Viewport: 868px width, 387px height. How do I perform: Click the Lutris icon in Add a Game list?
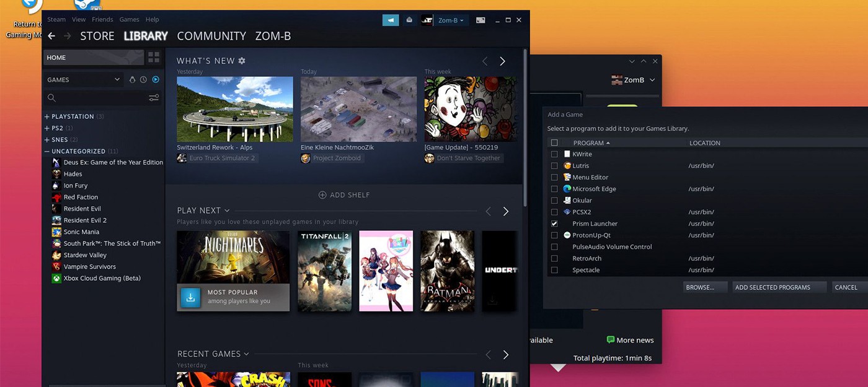click(567, 166)
